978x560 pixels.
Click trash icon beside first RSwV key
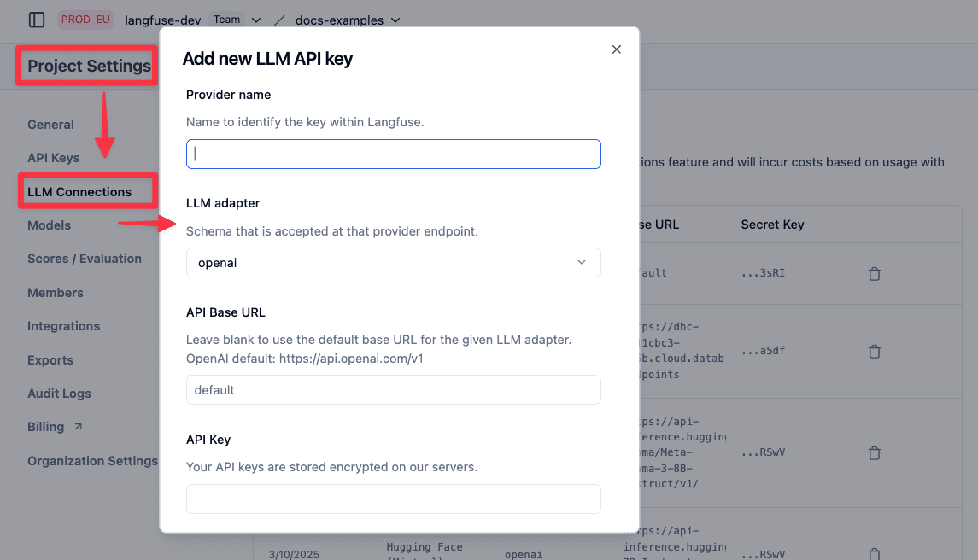pyautogui.click(x=875, y=453)
